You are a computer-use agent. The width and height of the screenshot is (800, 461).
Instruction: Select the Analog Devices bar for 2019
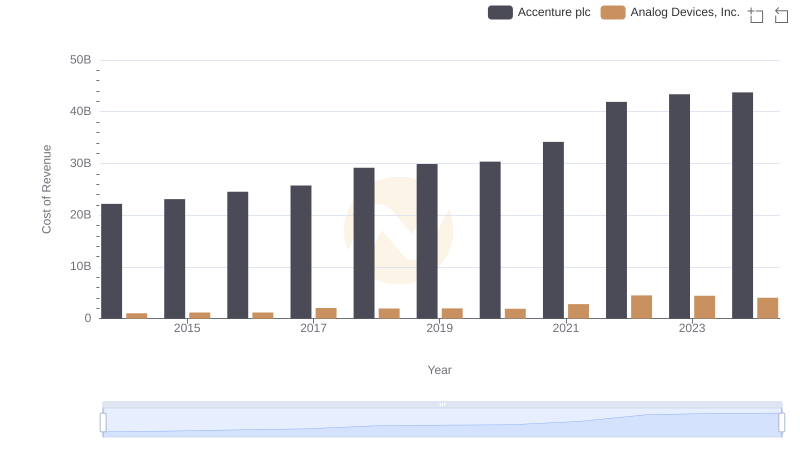point(452,313)
